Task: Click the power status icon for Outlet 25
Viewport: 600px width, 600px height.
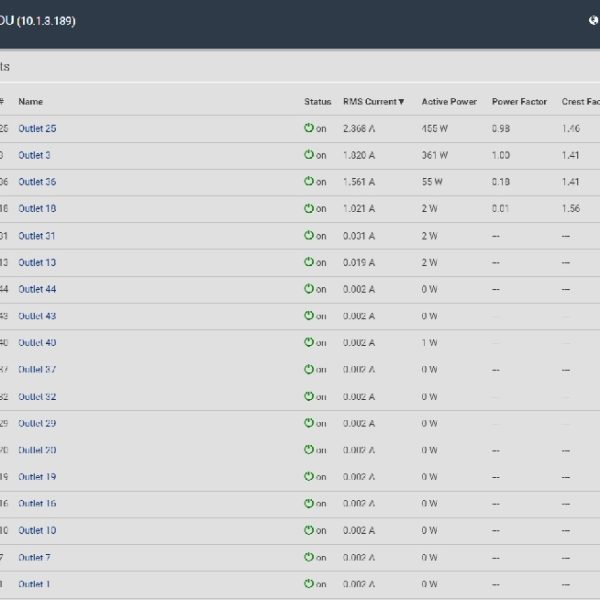Action: click(309, 128)
